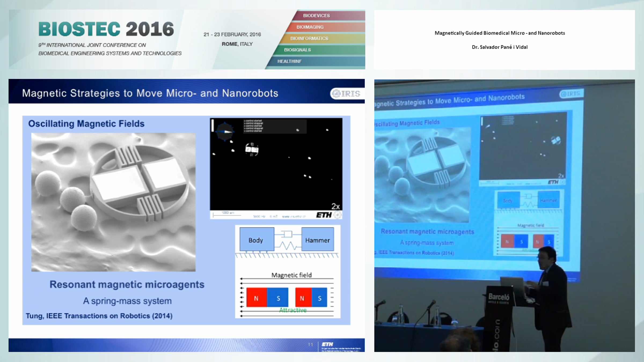Image resolution: width=644 pixels, height=362 pixels.
Task: Open the BIOSIGNALS conference band
Action: tap(297, 50)
